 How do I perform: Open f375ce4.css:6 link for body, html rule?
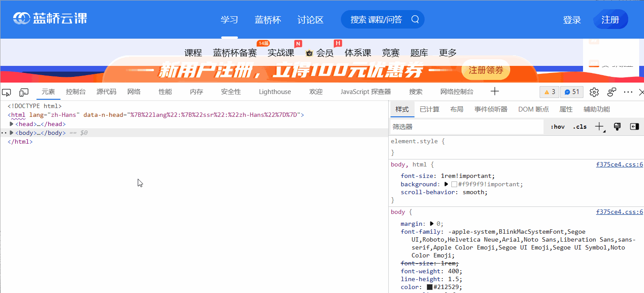coord(619,165)
